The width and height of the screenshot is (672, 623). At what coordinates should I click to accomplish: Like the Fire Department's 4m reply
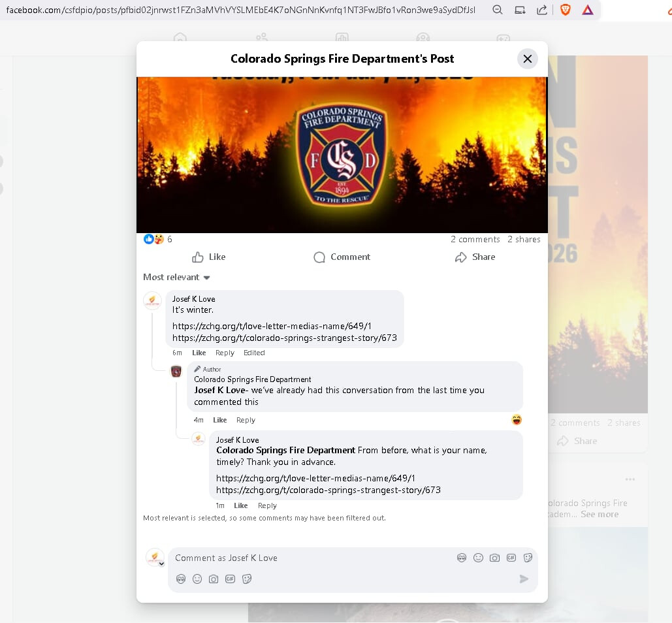(219, 420)
